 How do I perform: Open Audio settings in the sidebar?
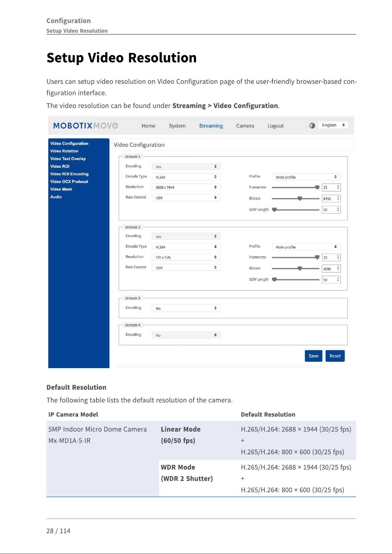click(x=56, y=197)
